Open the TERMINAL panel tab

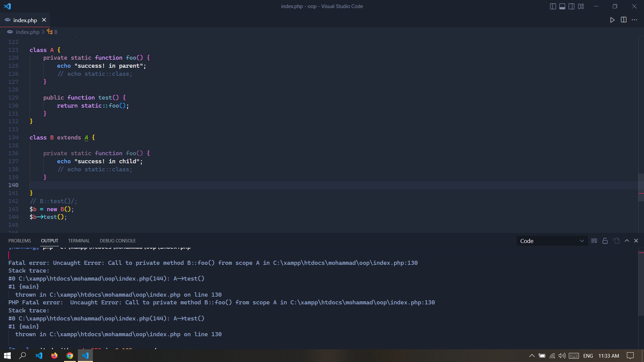pos(79,241)
